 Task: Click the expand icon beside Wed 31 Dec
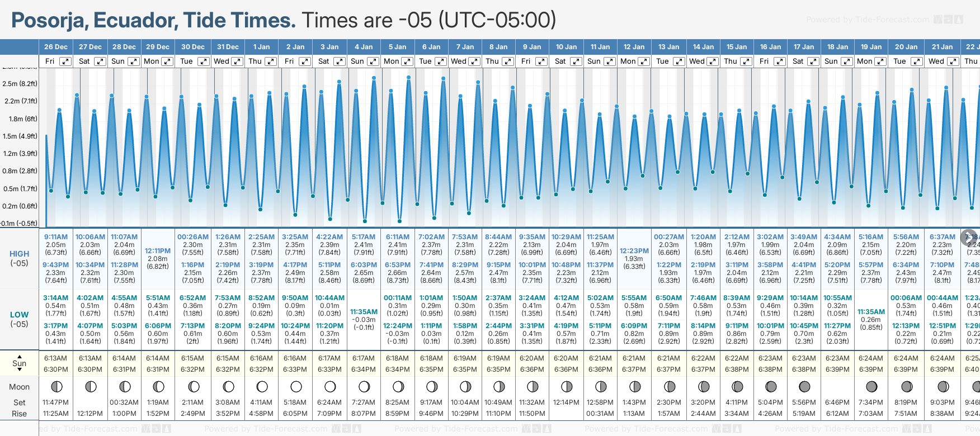click(x=237, y=61)
